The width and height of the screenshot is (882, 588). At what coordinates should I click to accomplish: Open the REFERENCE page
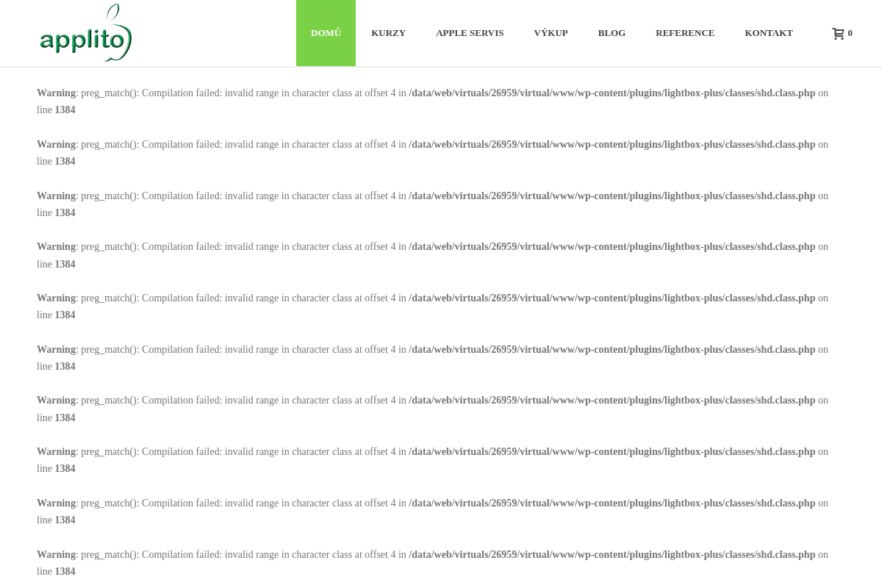point(685,33)
